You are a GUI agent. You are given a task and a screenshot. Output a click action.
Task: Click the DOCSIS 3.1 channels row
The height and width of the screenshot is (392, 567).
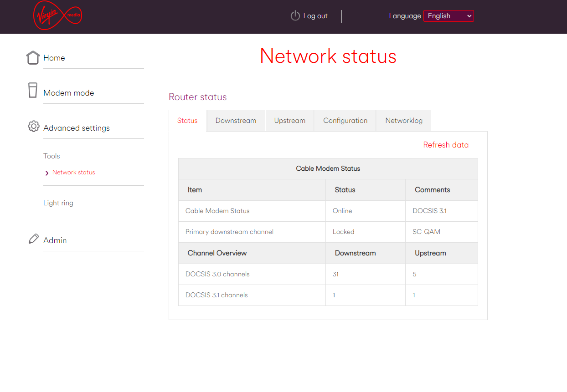pyautogui.click(x=217, y=295)
